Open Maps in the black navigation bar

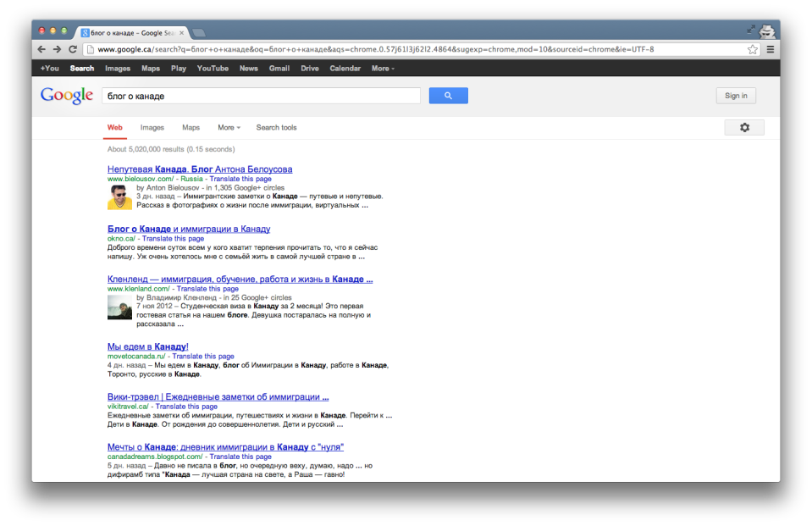click(x=151, y=69)
